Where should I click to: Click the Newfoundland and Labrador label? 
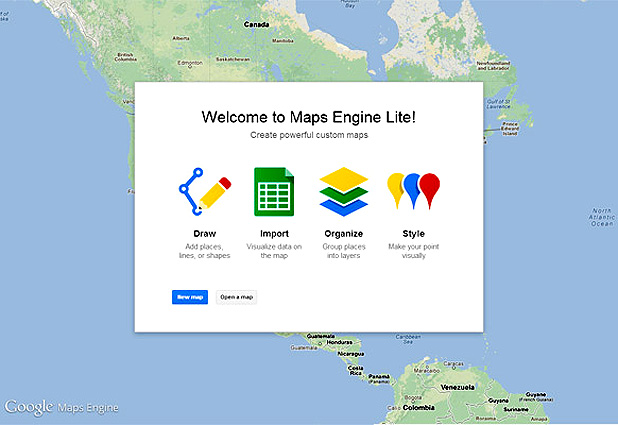pos(493,65)
